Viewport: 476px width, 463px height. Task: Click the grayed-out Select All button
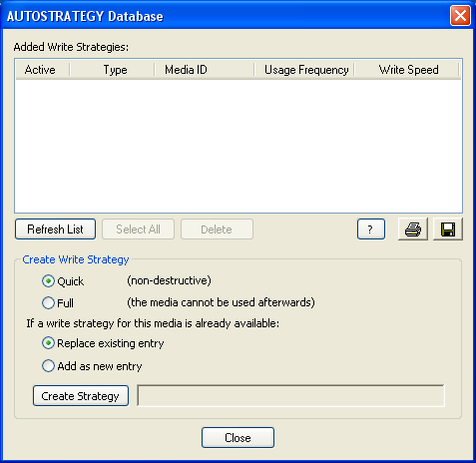(138, 230)
